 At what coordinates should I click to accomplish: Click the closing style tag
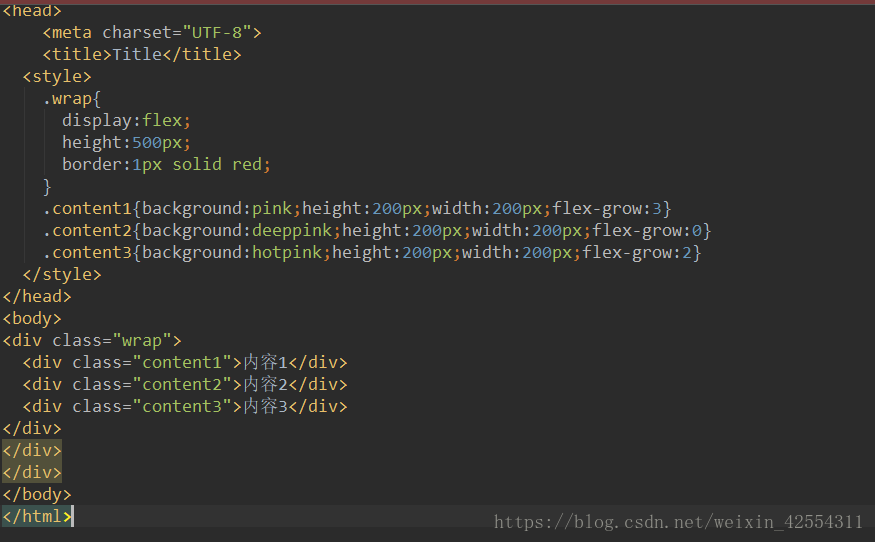(61, 275)
